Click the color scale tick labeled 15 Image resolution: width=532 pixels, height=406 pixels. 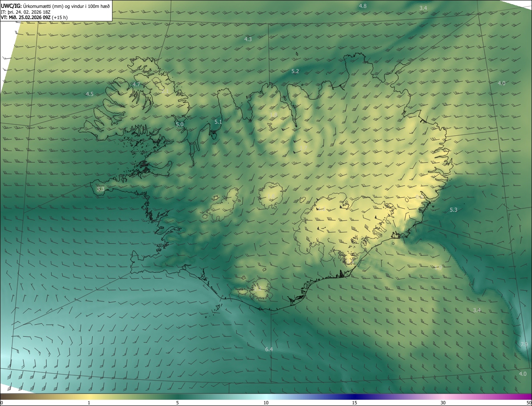coord(355,403)
